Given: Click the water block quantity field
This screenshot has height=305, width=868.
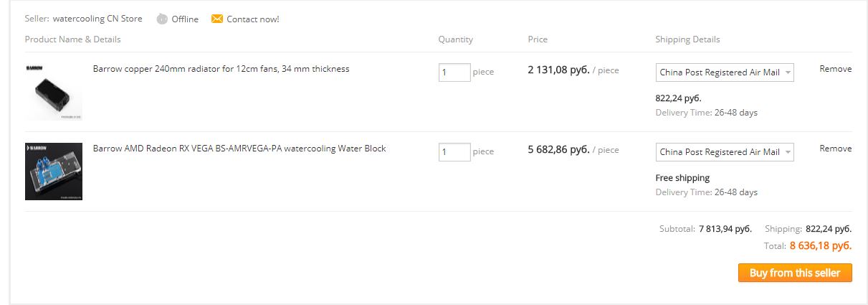Looking at the screenshot, I should coord(454,151).
